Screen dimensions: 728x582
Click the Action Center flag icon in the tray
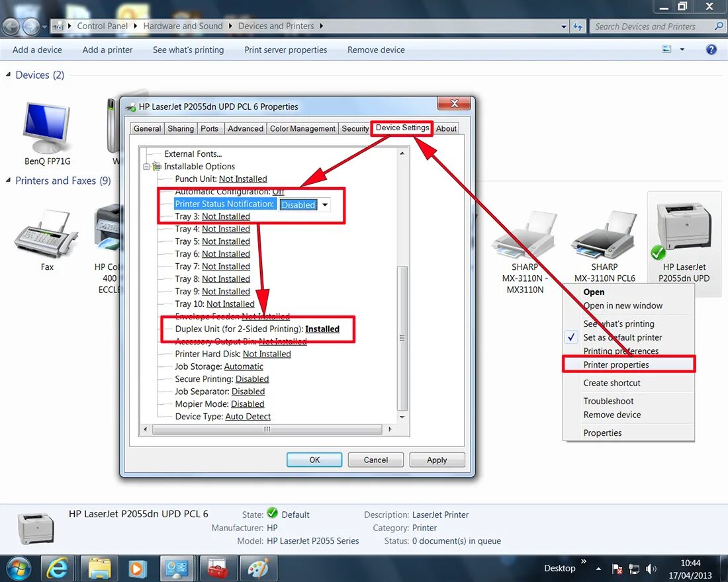tap(617, 569)
